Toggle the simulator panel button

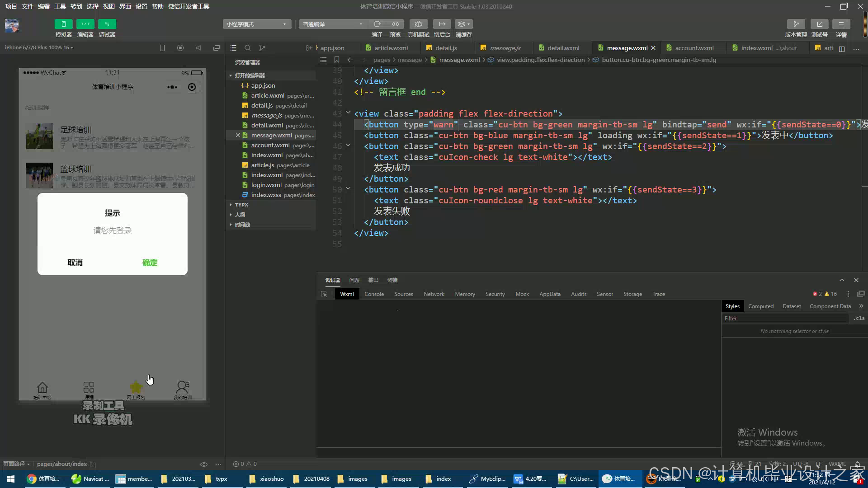tap(63, 24)
